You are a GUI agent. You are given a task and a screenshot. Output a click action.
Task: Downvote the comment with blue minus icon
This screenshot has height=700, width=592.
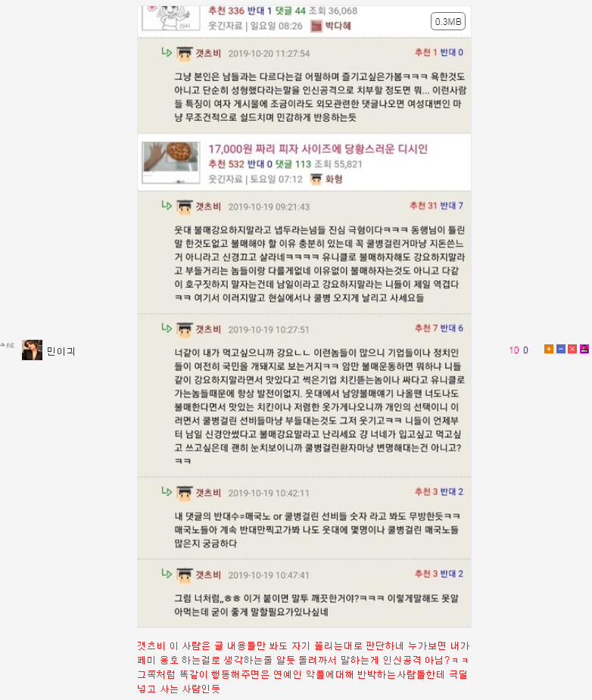[561, 349]
